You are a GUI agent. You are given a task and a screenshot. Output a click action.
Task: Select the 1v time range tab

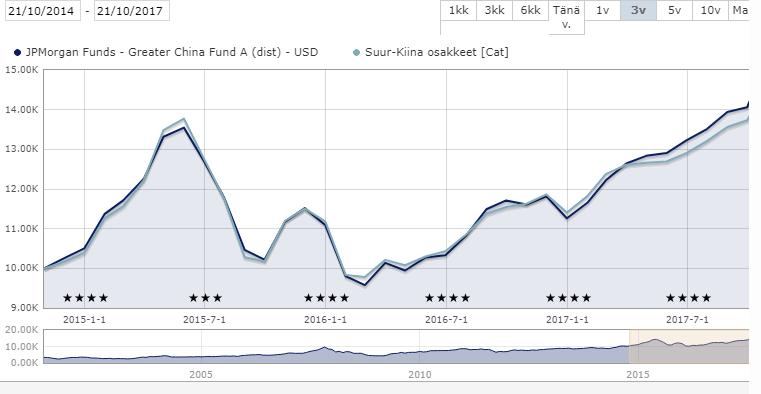602,11
